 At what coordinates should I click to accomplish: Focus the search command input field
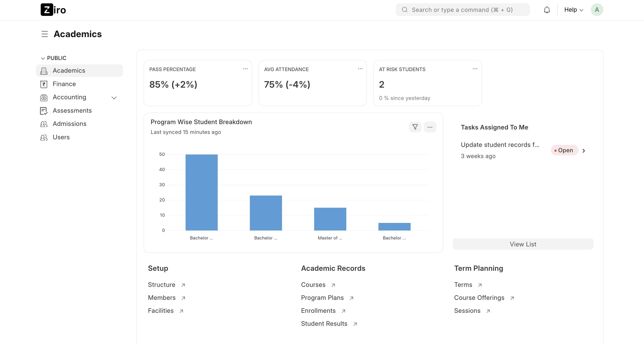point(462,10)
